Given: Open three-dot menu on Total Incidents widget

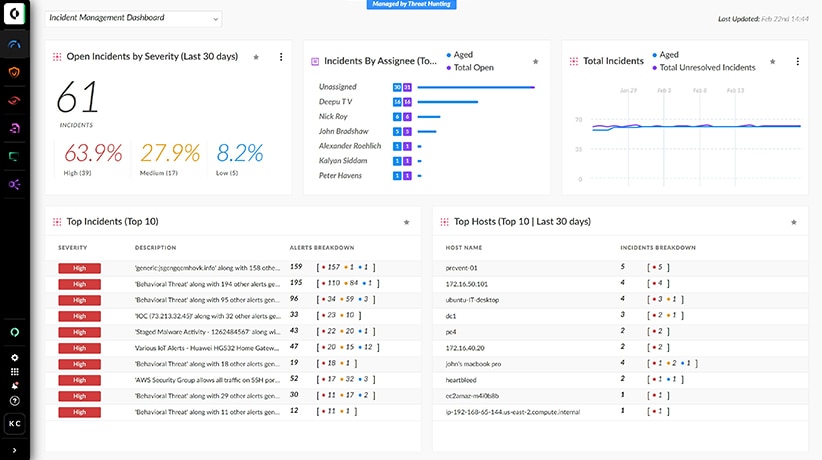Looking at the screenshot, I should (x=797, y=61).
